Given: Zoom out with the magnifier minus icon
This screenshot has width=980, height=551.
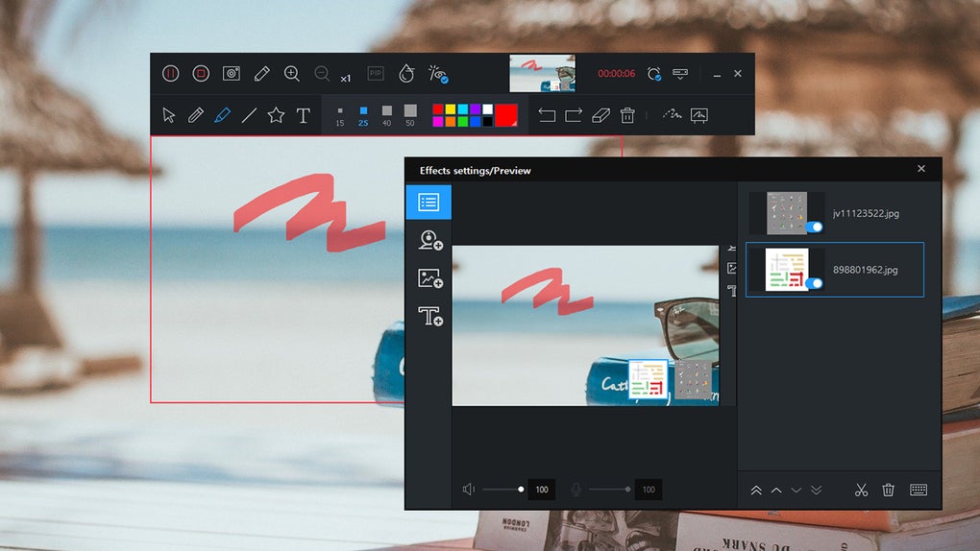Looking at the screenshot, I should point(322,74).
